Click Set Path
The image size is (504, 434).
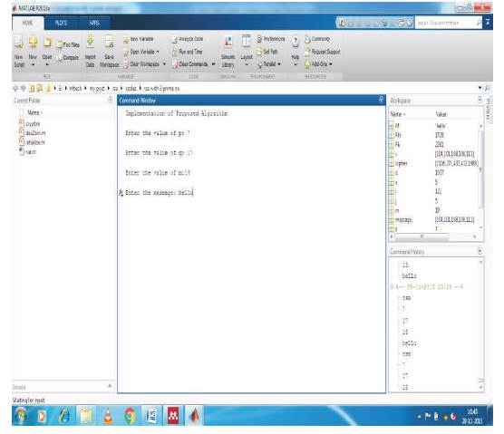267,52
